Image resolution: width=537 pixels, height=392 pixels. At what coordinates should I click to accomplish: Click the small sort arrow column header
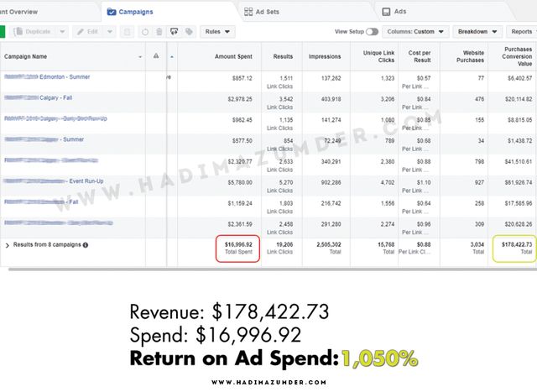coord(172,57)
